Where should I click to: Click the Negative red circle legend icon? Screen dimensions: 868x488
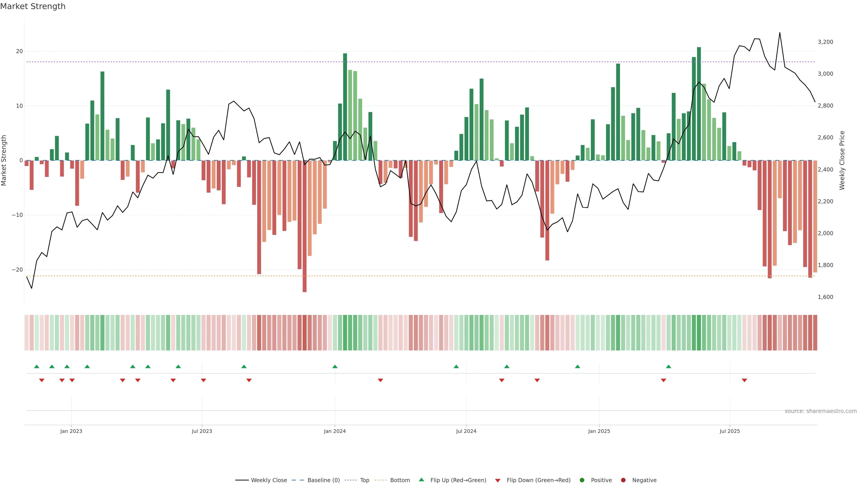tap(623, 480)
